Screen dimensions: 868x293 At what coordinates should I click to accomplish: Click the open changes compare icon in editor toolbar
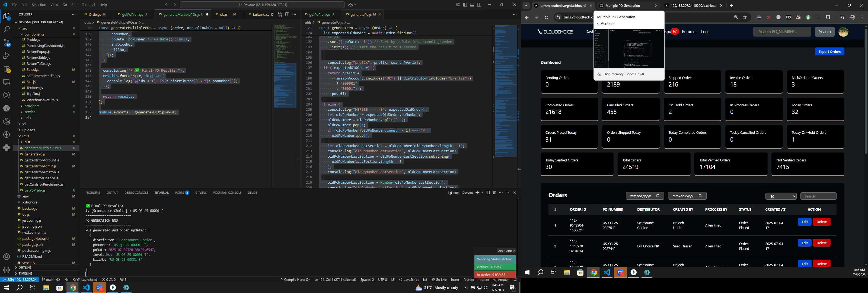[280, 14]
